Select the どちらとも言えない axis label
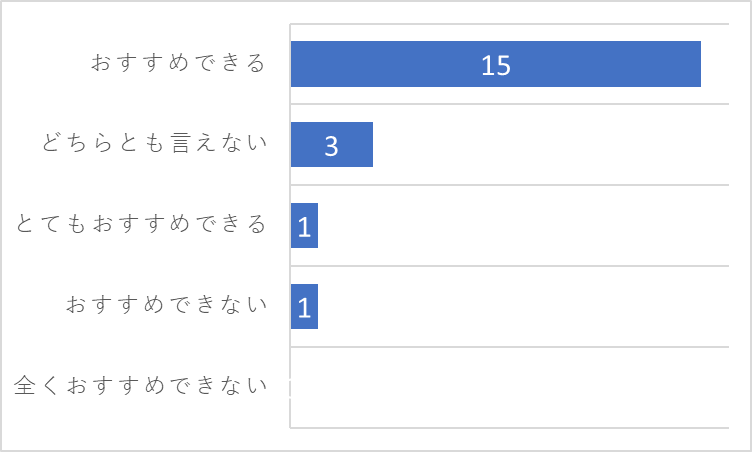This screenshot has height=452, width=752. [154, 143]
